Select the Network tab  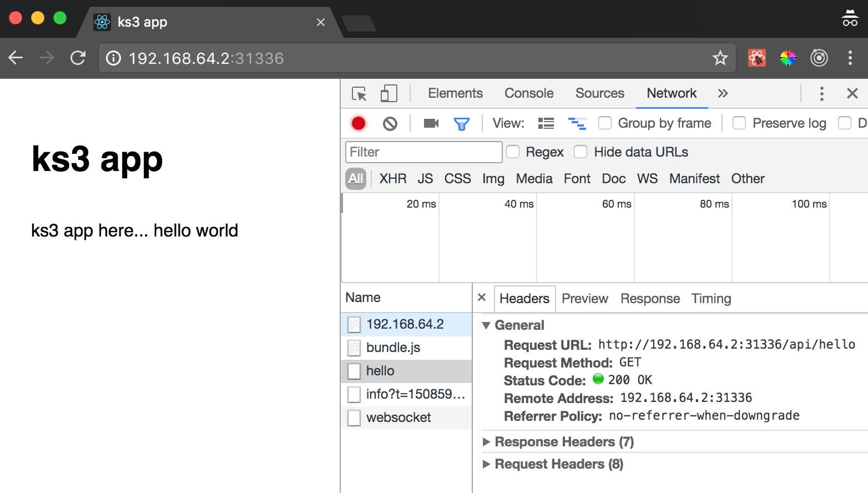pos(672,93)
